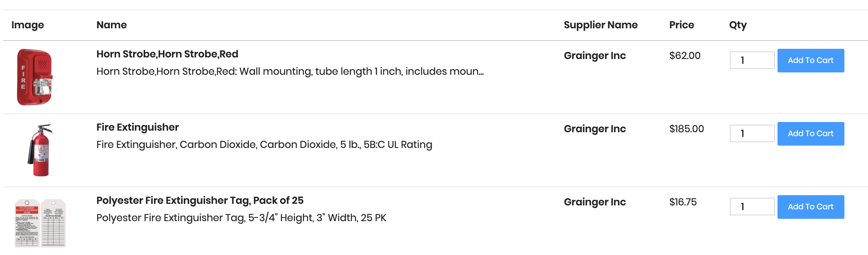Click Grainger Inc supplier for Horn Strobe
This screenshot has height=255, width=868.
tap(595, 56)
